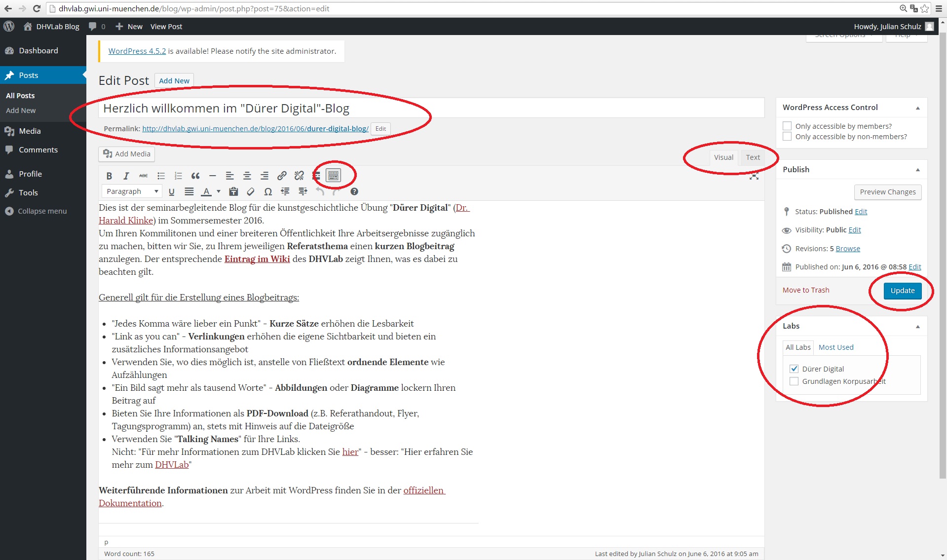Screen dimensions: 947x560
Task: Click into the post title field
Action: point(431,109)
